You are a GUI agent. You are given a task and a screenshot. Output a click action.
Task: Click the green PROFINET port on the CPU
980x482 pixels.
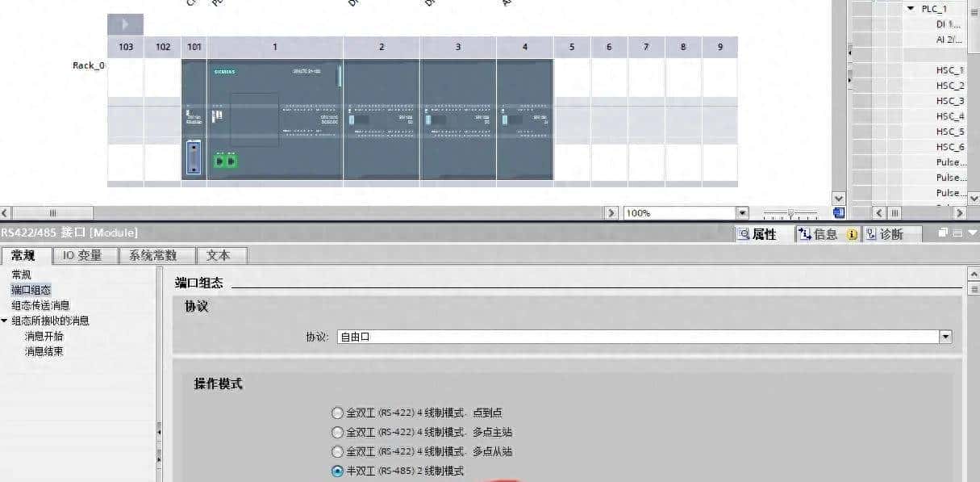click(226, 161)
